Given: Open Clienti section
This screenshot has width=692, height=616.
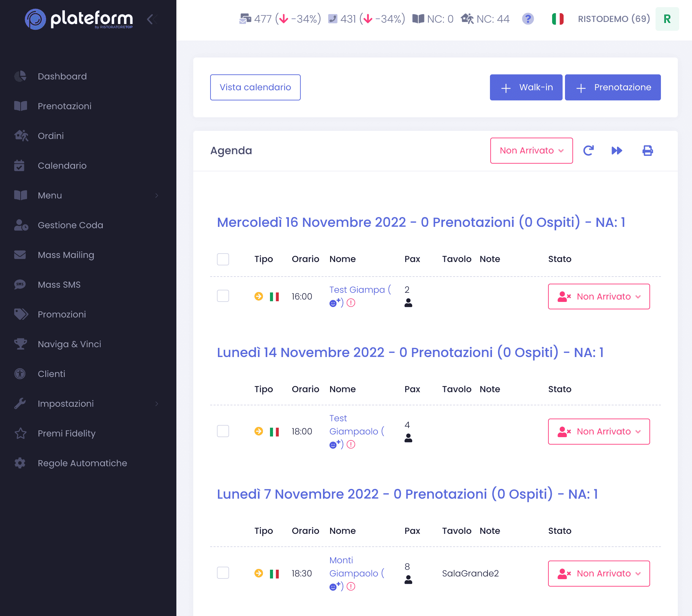Looking at the screenshot, I should [51, 374].
